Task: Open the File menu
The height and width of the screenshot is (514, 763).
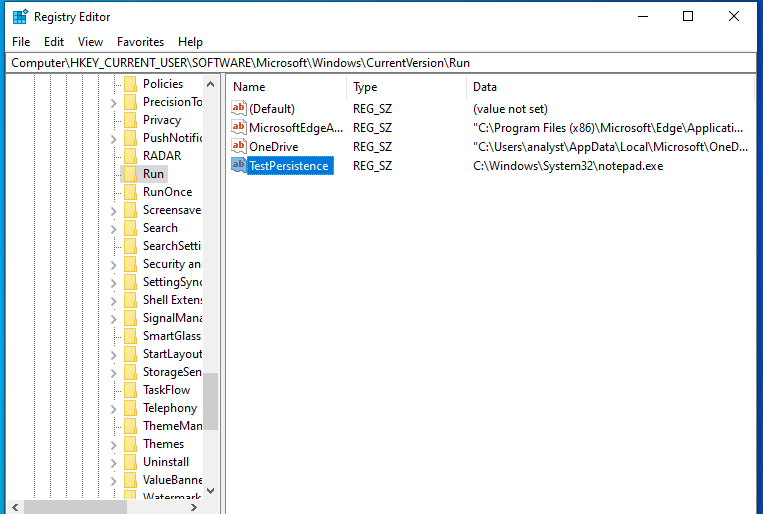Action: [21, 42]
